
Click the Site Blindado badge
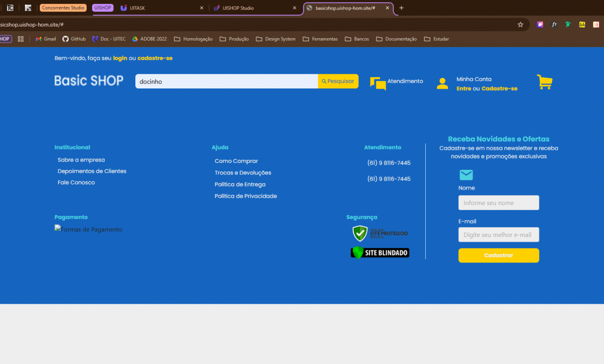pyautogui.click(x=380, y=252)
